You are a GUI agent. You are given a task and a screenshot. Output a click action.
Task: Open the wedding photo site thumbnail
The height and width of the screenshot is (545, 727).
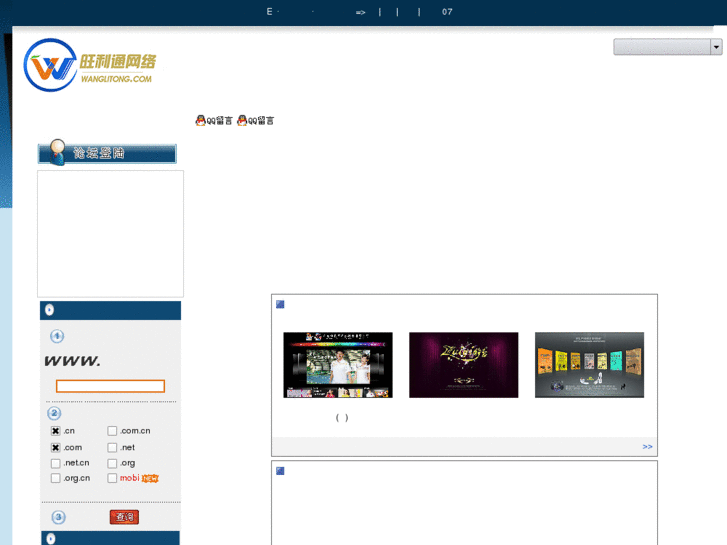(338, 365)
